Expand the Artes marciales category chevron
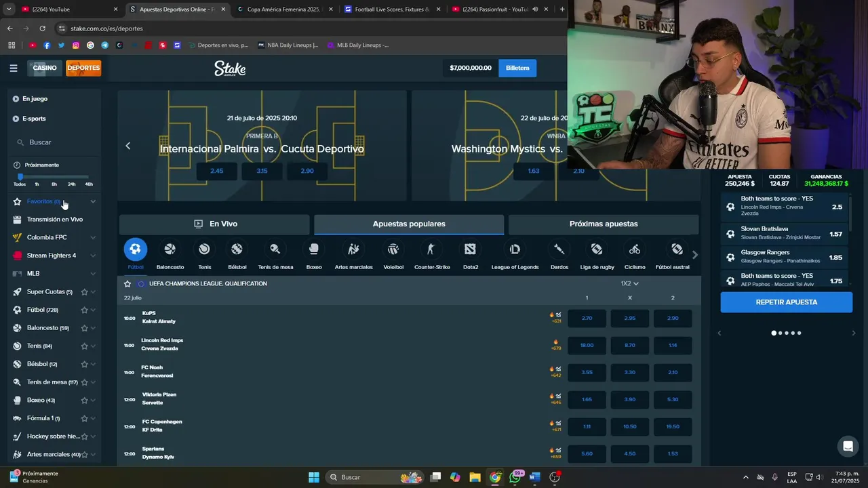 pyautogui.click(x=93, y=455)
